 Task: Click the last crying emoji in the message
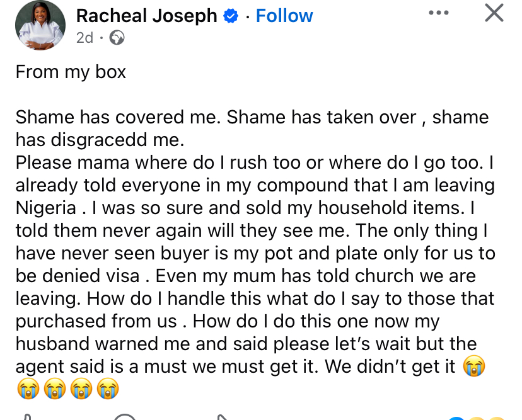coord(107,388)
